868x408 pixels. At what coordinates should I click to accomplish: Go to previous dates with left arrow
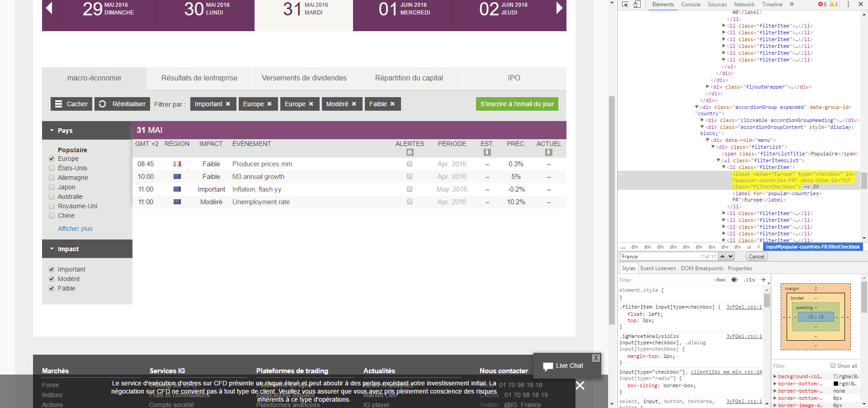coord(49,8)
